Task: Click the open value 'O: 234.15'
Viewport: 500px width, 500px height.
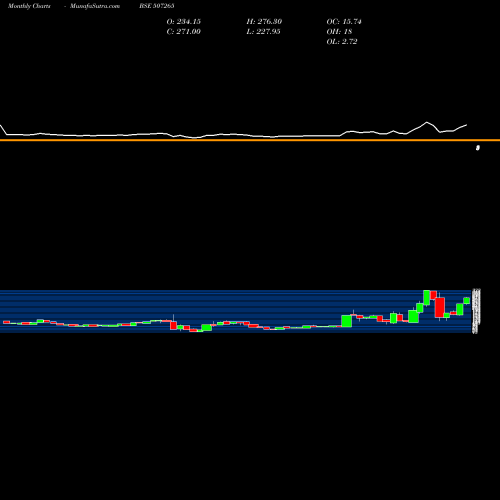Action: [x=184, y=22]
